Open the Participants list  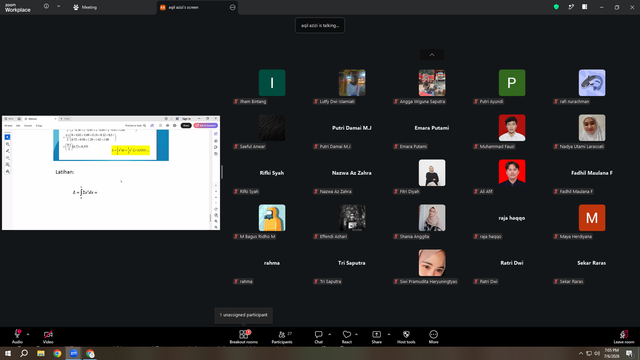(282, 337)
